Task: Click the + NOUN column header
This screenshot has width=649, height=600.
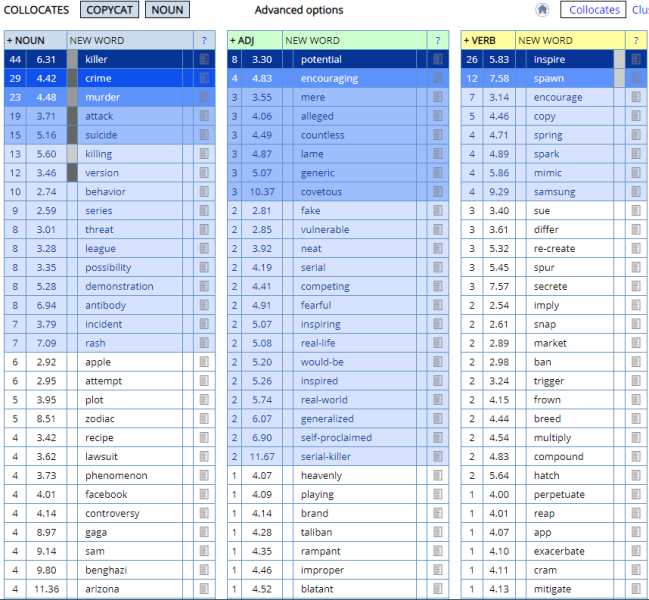Action: 25,41
